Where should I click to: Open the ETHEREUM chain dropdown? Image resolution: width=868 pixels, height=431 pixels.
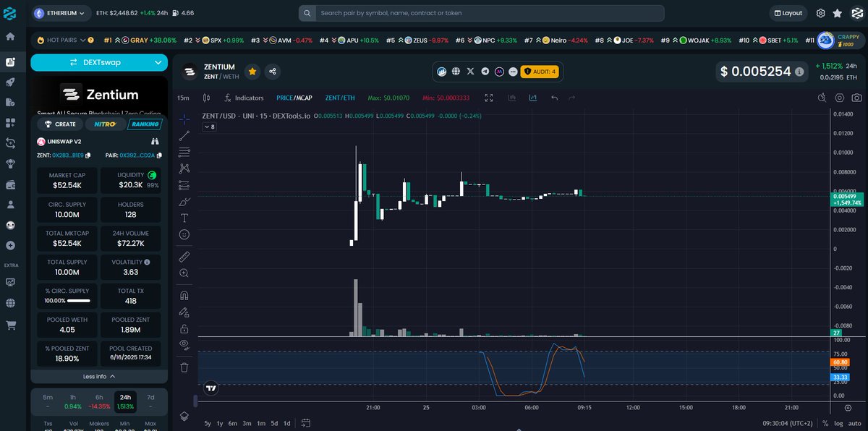coord(61,13)
